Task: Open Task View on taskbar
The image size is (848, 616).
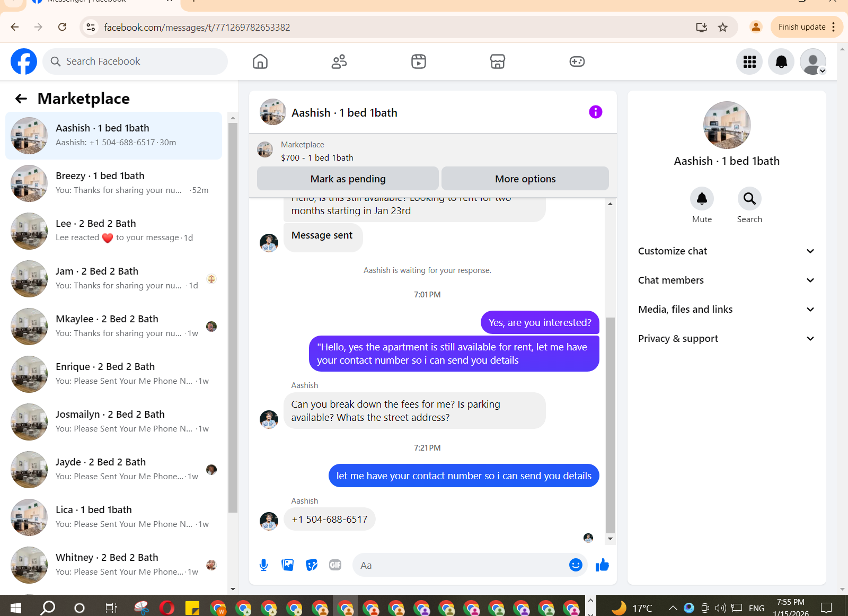Action: coord(111,608)
